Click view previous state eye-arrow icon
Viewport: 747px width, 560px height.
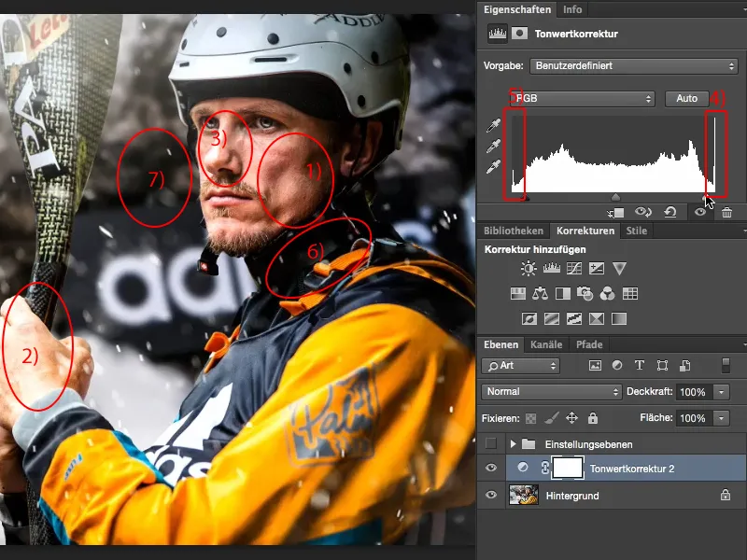pos(643,212)
